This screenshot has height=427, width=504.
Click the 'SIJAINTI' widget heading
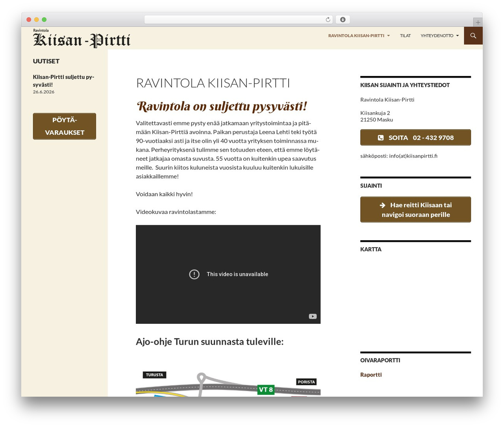pyautogui.click(x=371, y=186)
